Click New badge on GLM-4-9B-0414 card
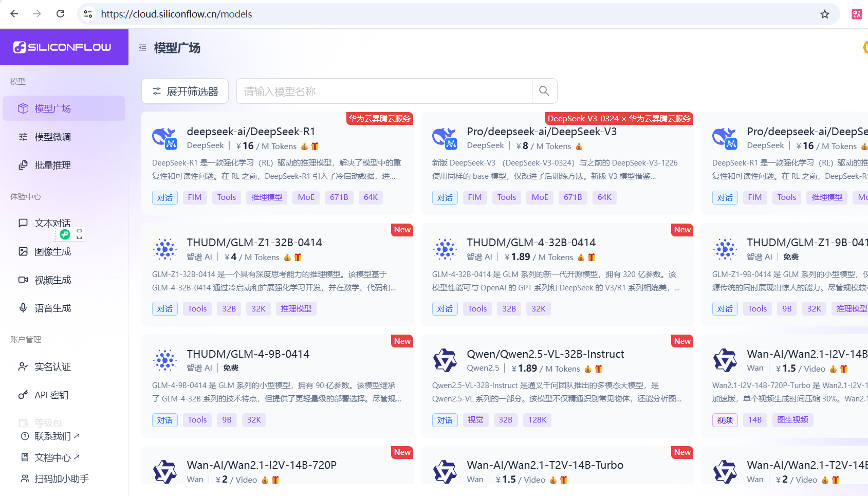The height and width of the screenshot is (496, 868). click(x=402, y=341)
